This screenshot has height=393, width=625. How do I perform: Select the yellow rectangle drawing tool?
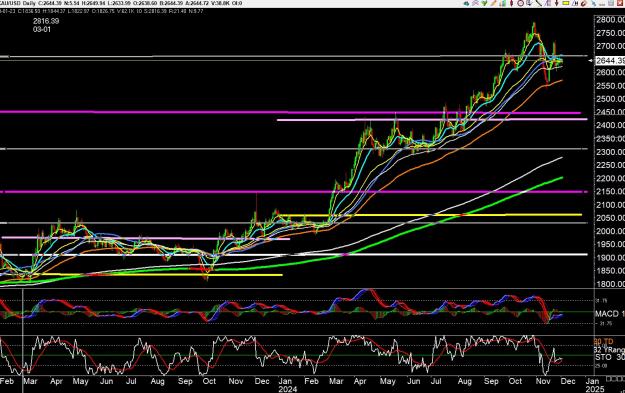[566, 3]
